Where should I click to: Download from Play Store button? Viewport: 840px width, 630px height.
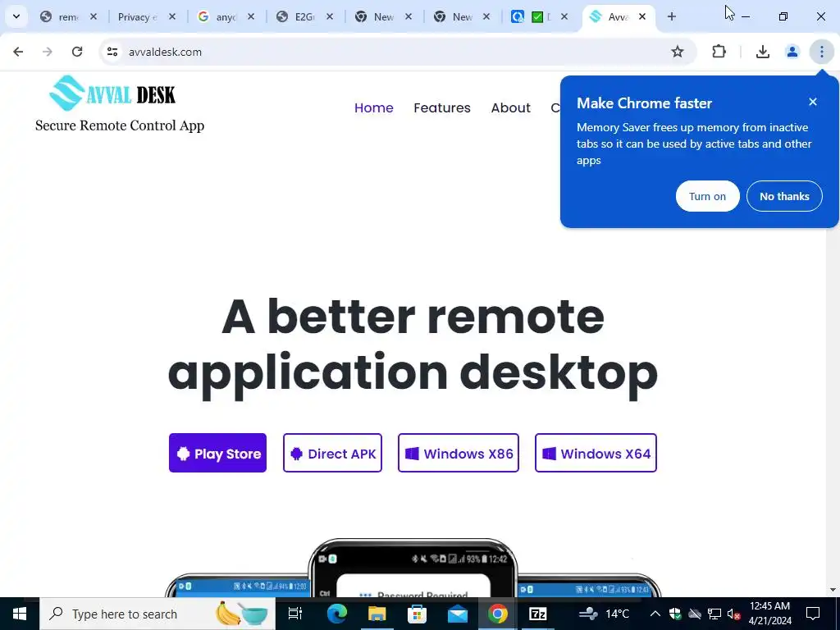click(217, 453)
